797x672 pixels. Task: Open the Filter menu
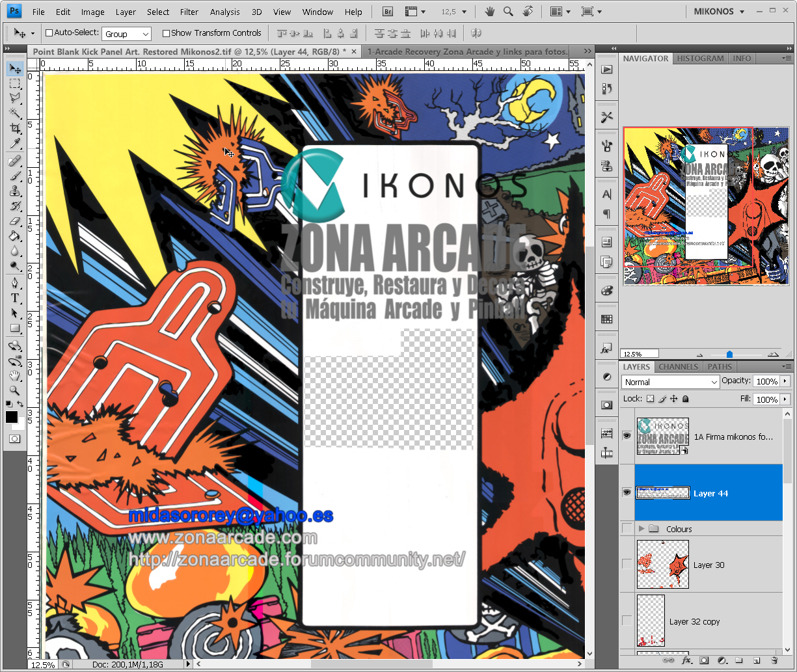coord(189,12)
